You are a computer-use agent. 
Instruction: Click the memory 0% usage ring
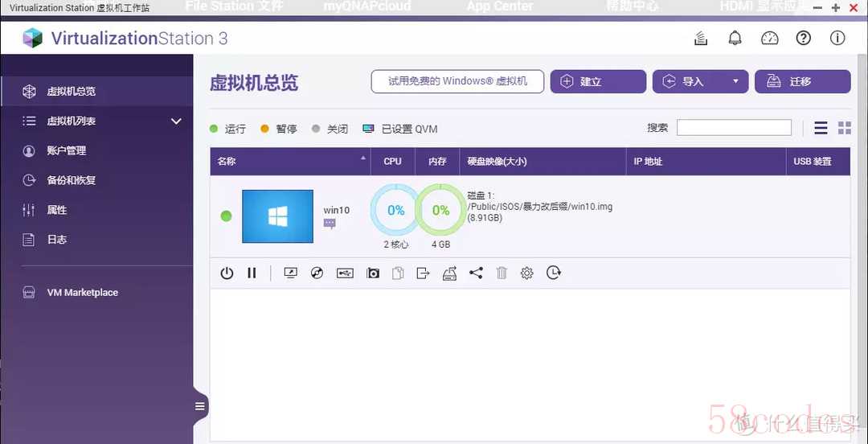coord(440,211)
